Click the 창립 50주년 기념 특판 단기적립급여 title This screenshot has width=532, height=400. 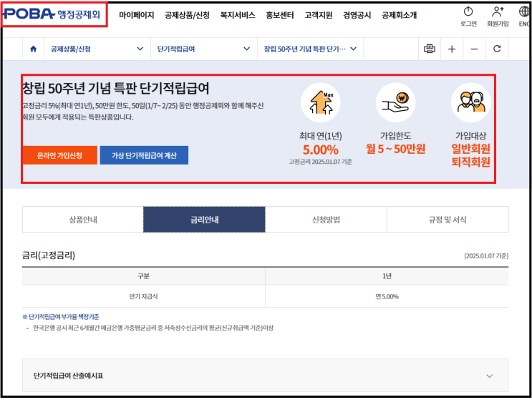tap(116, 88)
